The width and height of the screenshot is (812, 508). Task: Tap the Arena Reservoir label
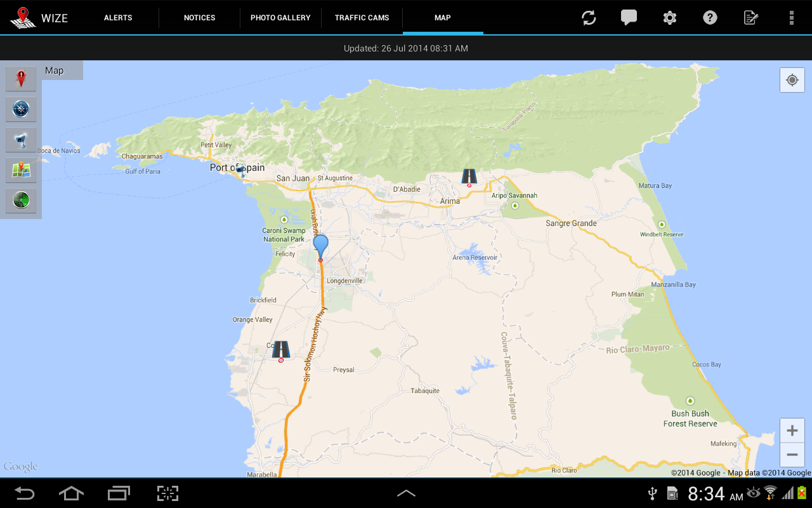pos(475,257)
